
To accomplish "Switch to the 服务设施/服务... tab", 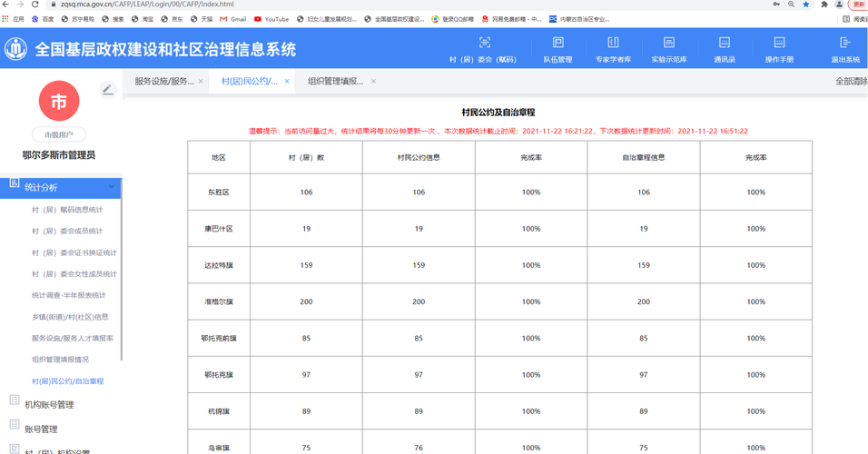I will (x=163, y=82).
